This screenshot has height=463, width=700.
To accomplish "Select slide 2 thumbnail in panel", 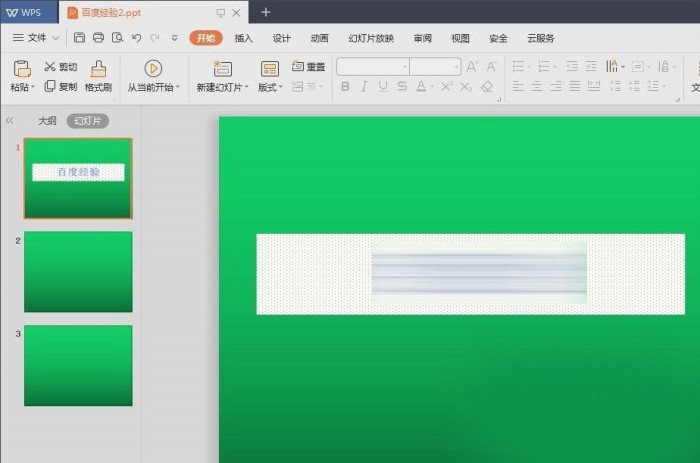I will click(x=78, y=272).
